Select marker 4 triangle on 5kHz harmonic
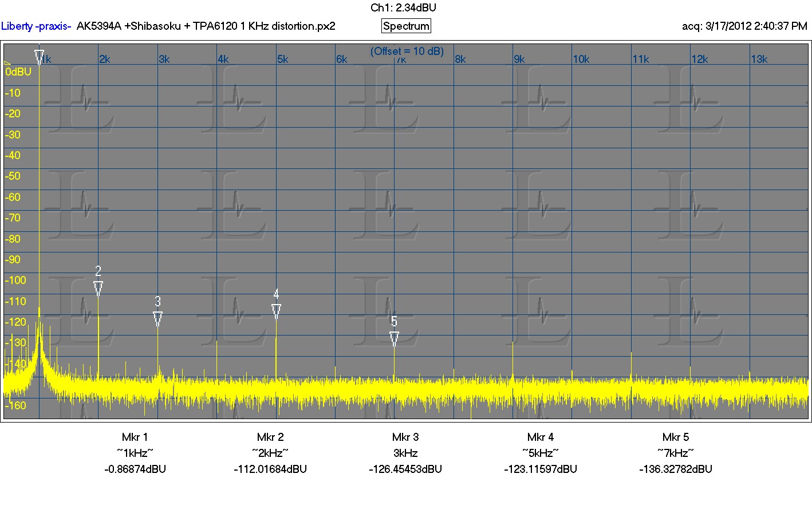The width and height of the screenshot is (812, 505). (277, 311)
